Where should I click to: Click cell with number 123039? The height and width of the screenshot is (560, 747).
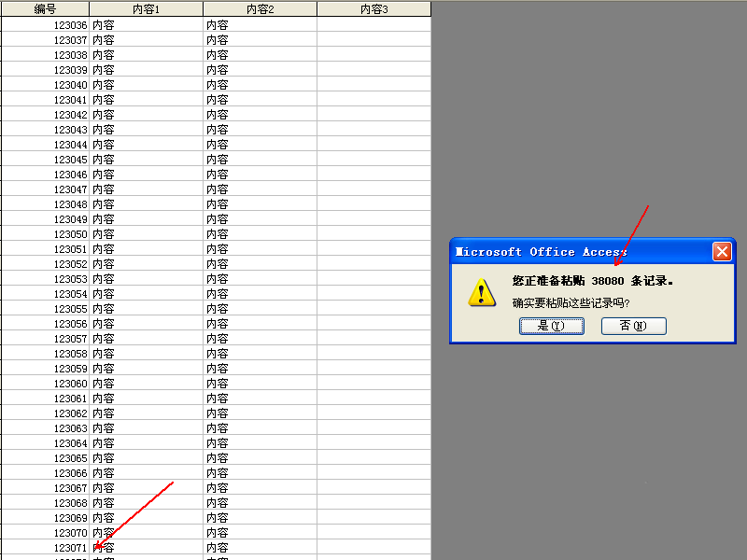point(45,69)
